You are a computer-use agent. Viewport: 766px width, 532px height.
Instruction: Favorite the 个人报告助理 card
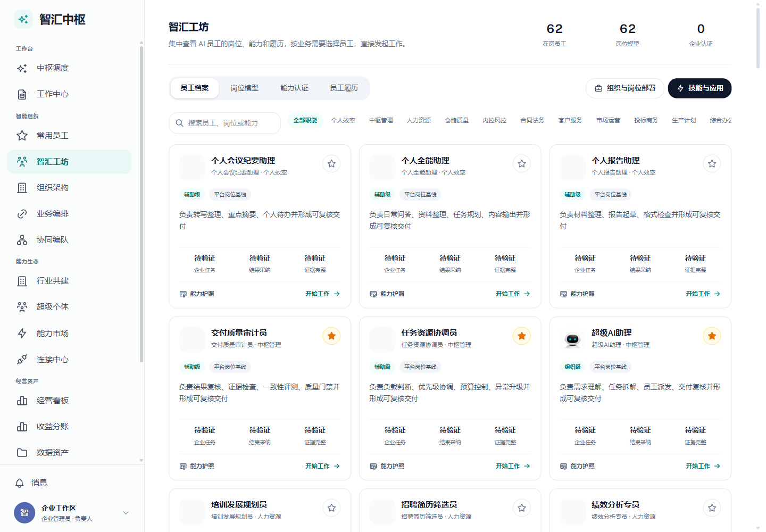pyautogui.click(x=712, y=164)
